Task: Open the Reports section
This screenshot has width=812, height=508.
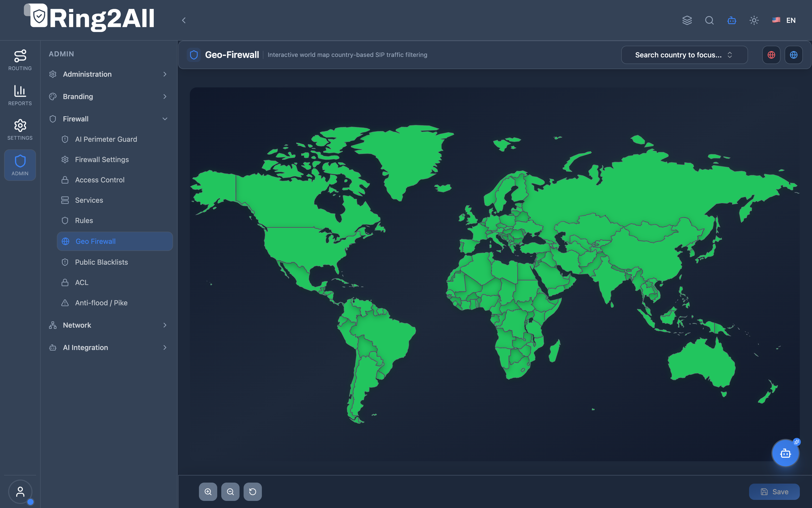Action: coord(20,96)
